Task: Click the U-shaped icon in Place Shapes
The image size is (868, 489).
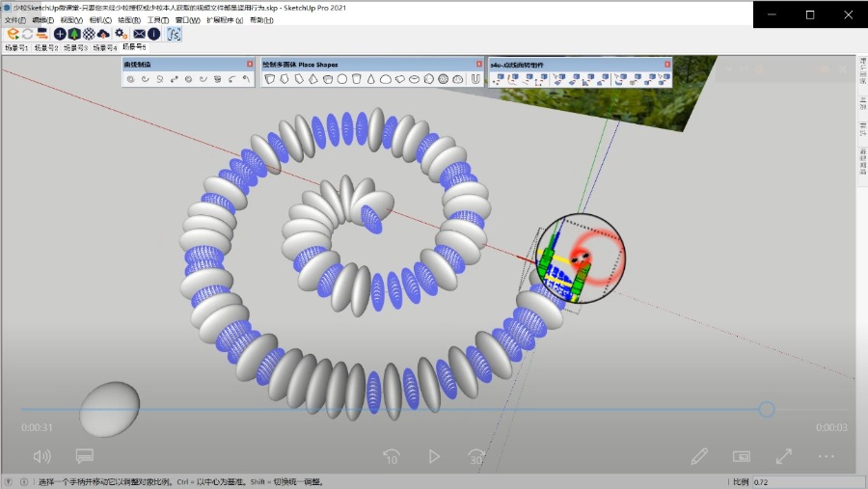Action: click(475, 79)
